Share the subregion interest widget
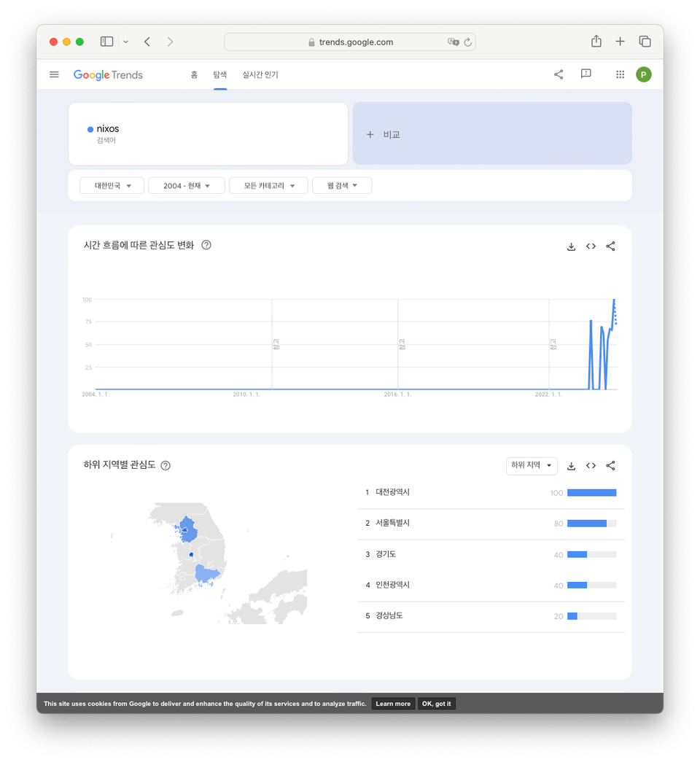The width and height of the screenshot is (700, 762). [x=610, y=465]
